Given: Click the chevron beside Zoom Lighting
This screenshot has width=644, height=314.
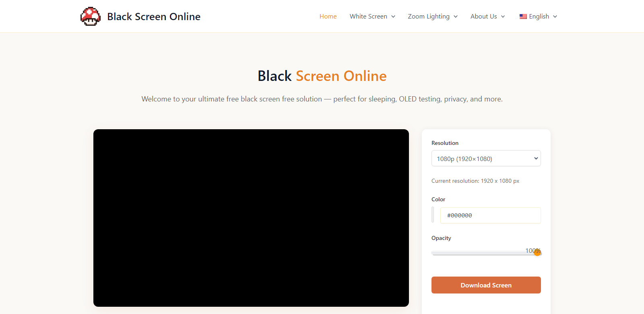Looking at the screenshot, I should (456, 17).
